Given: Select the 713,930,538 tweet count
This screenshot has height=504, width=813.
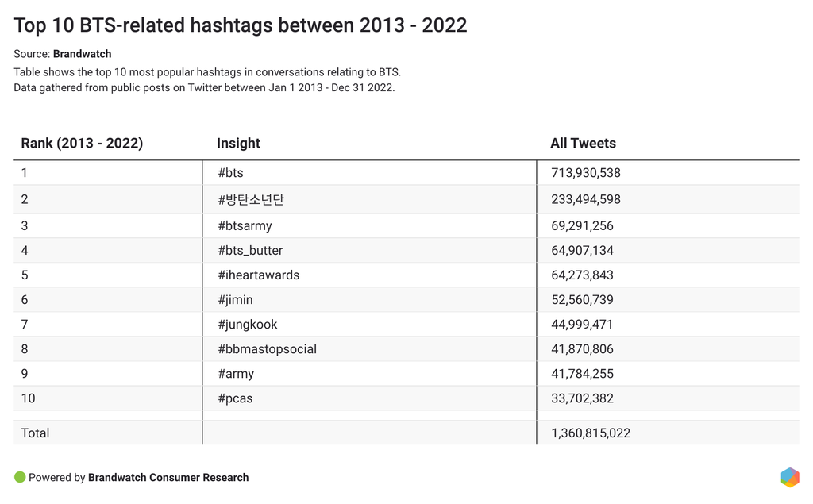Looking at the screenshot, I should tap(586, 173).
